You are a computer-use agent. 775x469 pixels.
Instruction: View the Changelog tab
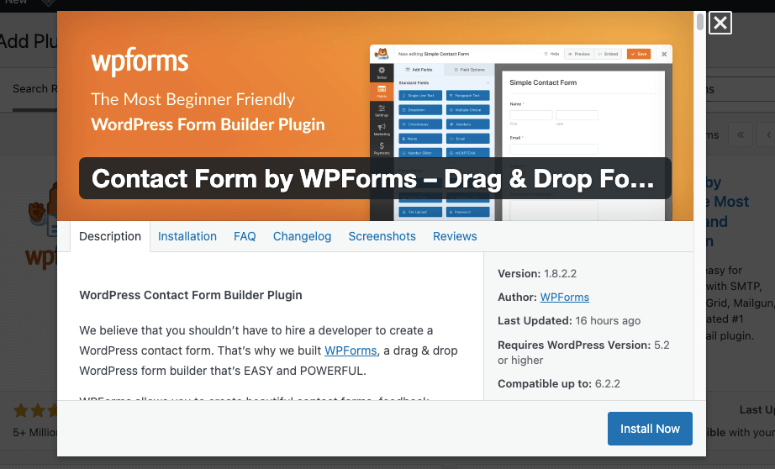click(x=302, y=236)
